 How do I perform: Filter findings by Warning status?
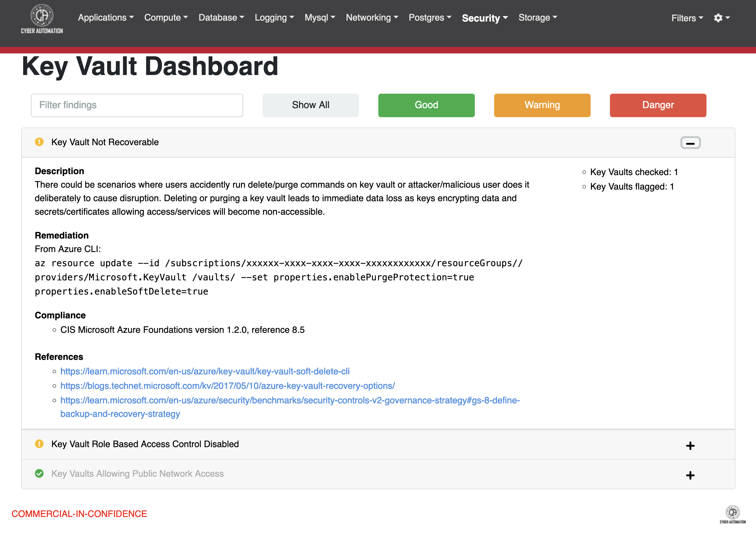click(x=542, y=105)
